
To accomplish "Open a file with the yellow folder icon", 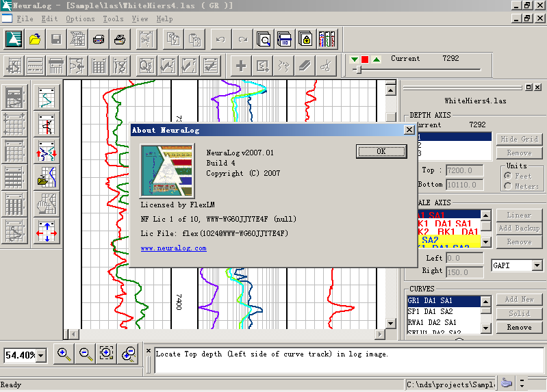I will [35, 39].
